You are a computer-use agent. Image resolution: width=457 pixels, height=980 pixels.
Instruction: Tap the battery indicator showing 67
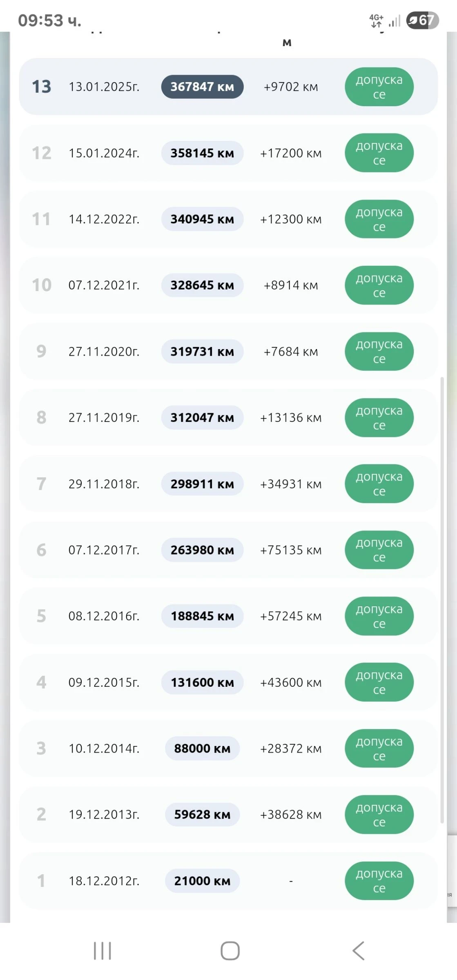pos(422,20)
